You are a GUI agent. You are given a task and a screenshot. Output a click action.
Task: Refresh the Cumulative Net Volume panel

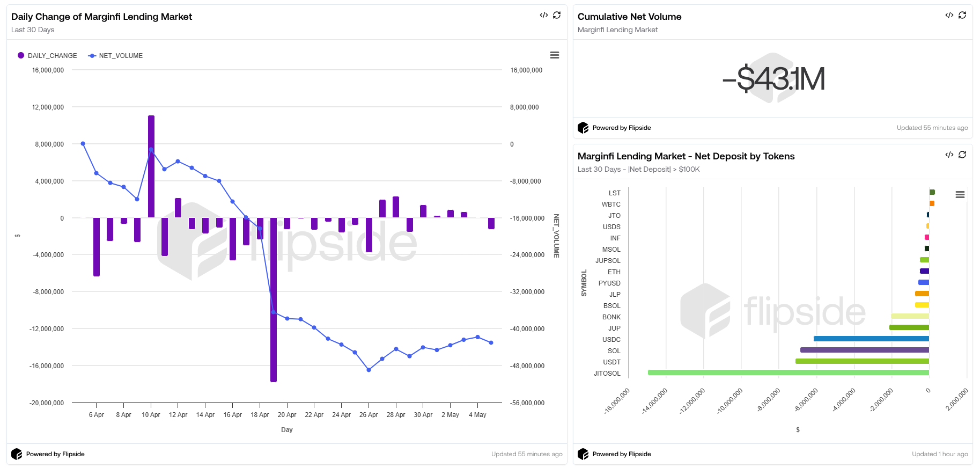point(962,15)
